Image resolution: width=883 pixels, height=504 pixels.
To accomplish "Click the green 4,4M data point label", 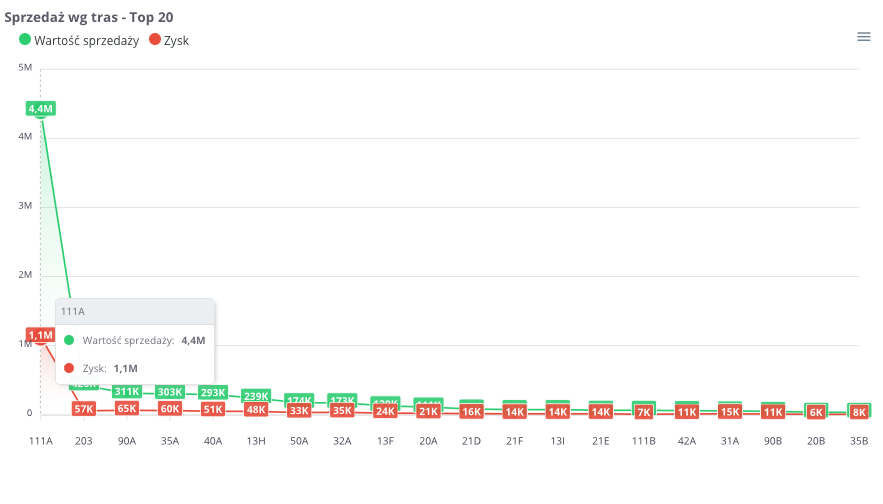I will (41, 108).
